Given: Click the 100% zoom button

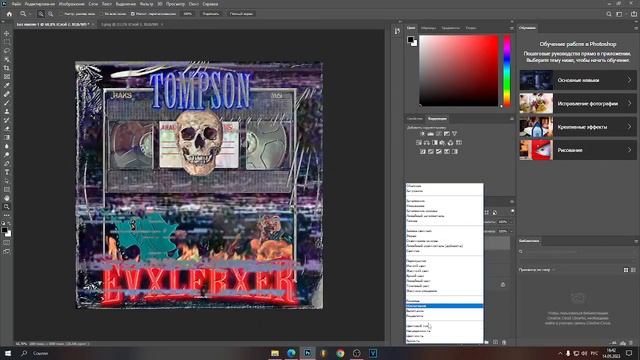Looking at the screenshot, I should pyautogui.click(x=187, y=14).
